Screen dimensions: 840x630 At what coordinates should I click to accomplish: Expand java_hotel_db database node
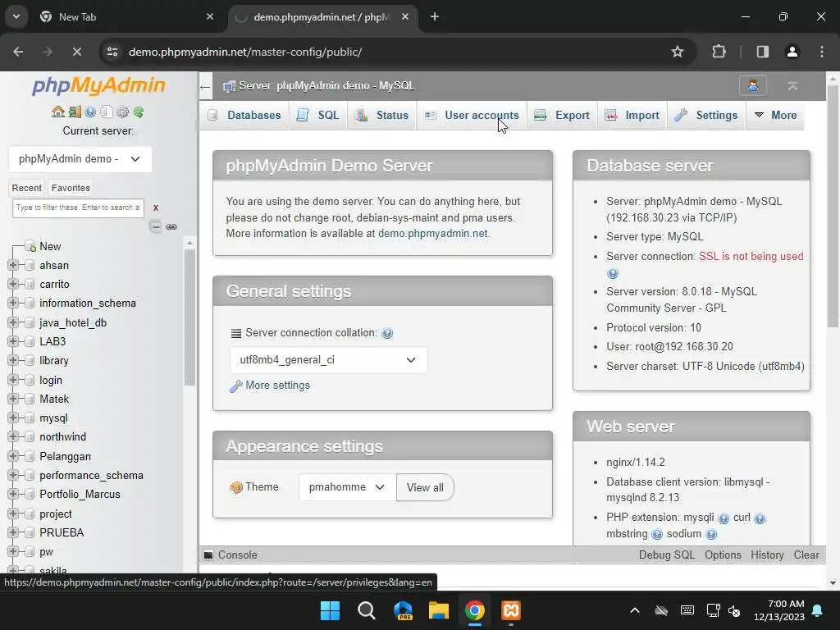[x=13, y=322]
